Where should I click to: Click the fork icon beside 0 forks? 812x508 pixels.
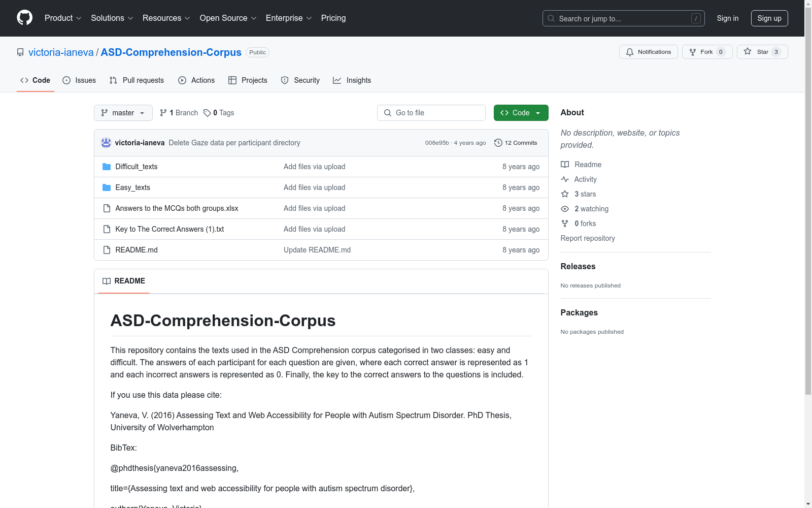[565, 224]
